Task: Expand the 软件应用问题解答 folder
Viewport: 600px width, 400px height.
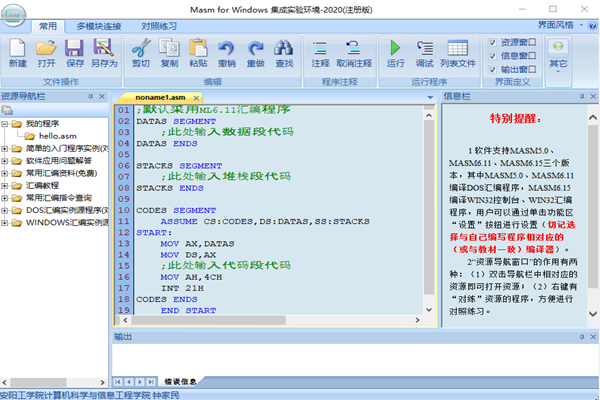Action: tap(4, 161)
